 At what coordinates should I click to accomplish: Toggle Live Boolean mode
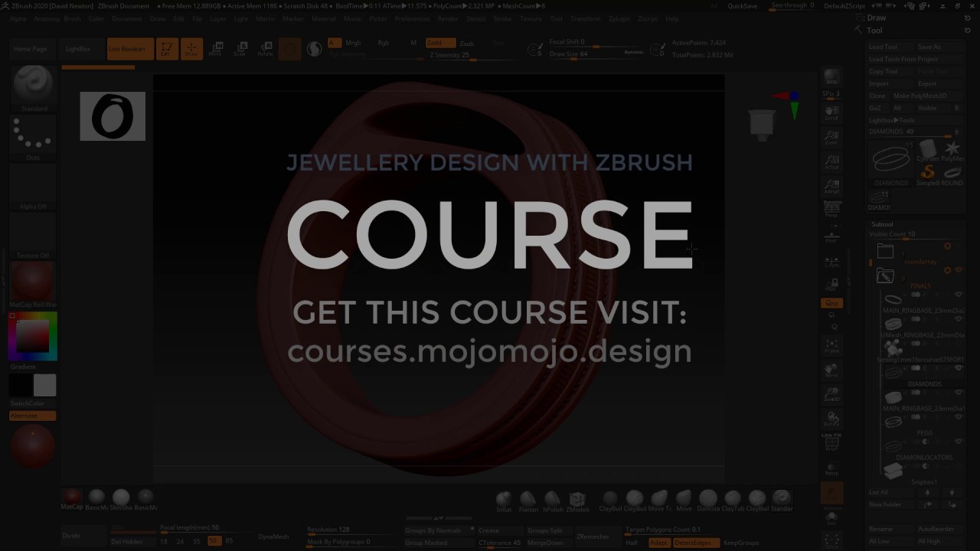point(130,49)
